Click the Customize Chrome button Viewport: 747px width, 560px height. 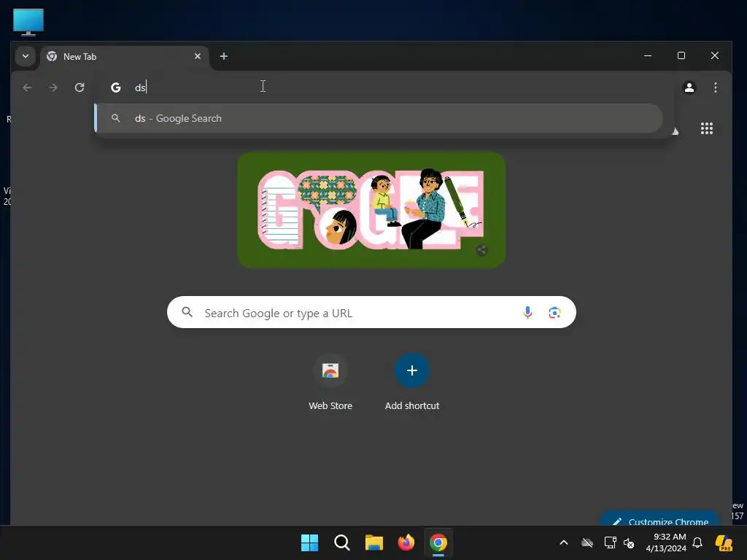659,518
